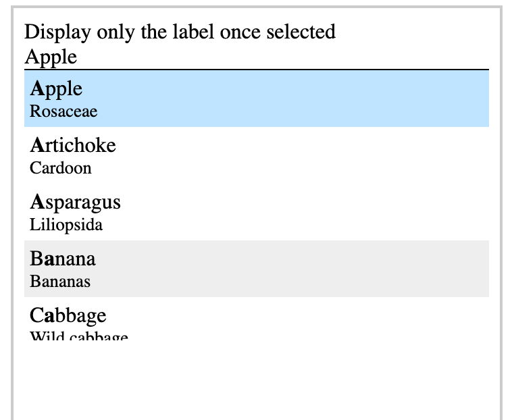
Task: Click the bold letter a in Banana
Action: click(48, 259)
